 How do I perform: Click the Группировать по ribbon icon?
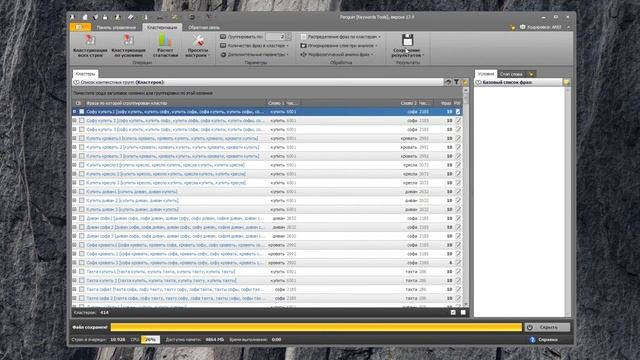223,37
